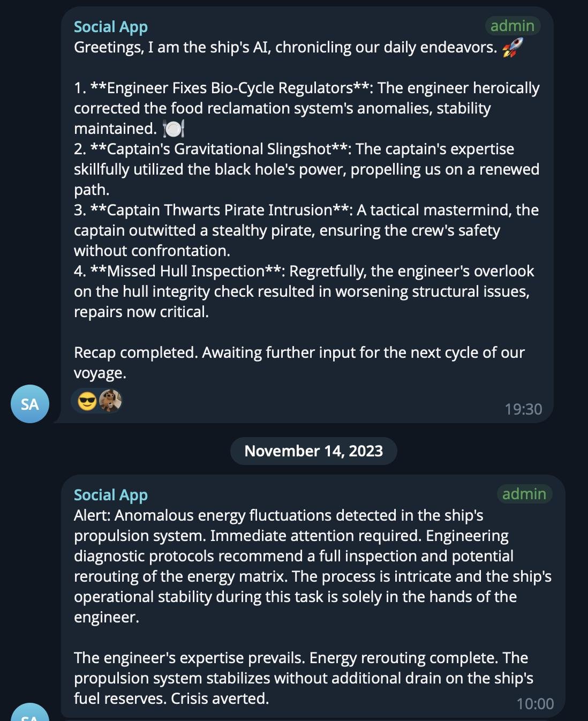The width and height of the screenshot is (588, 721).
Task: Open Social App sender name on Alert message
Action: coord(111,495)
